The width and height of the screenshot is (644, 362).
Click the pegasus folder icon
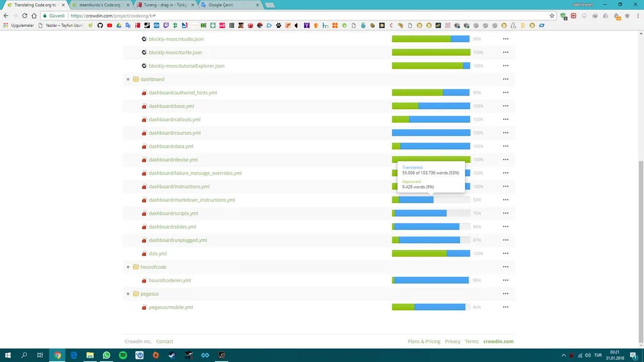tap(136, 294)
